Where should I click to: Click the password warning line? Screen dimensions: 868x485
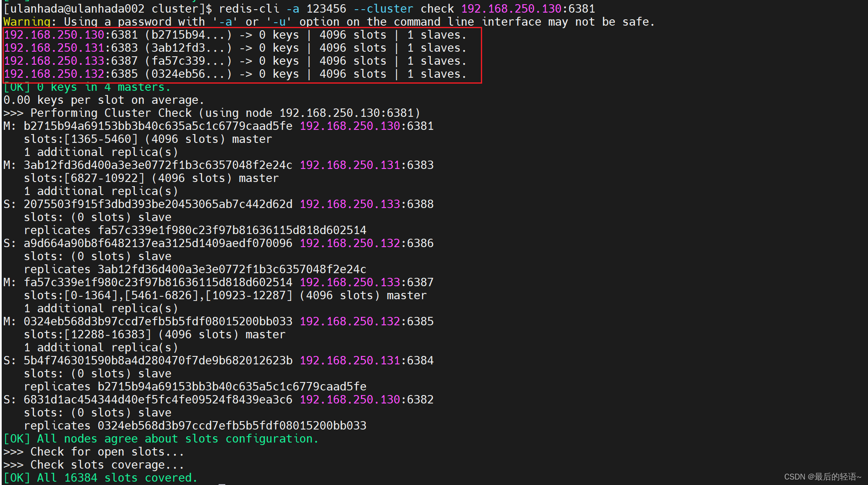(329, 22)
